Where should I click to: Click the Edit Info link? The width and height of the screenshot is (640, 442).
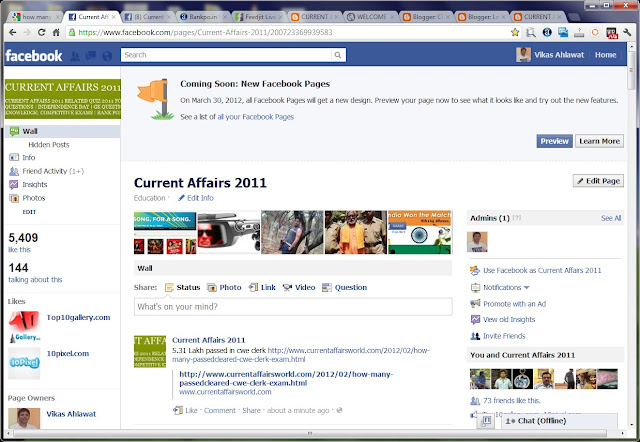[196, 198]
